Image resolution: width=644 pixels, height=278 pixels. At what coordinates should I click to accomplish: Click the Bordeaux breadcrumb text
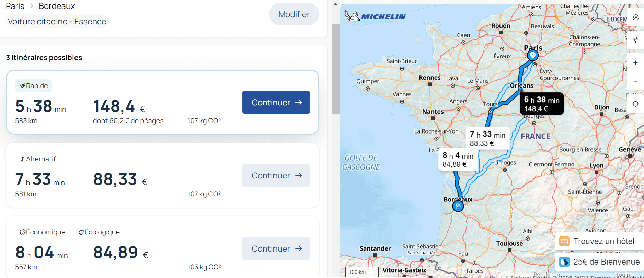(57, 6)
